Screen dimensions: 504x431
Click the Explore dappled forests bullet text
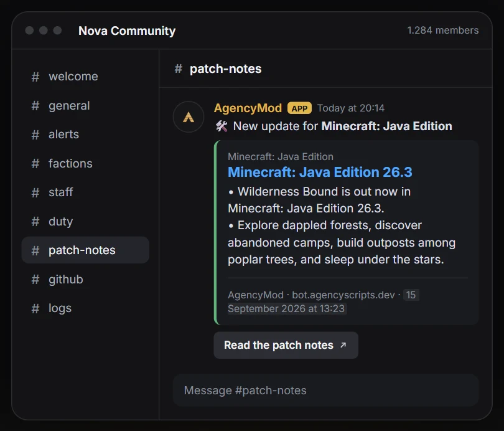[342, 242]
